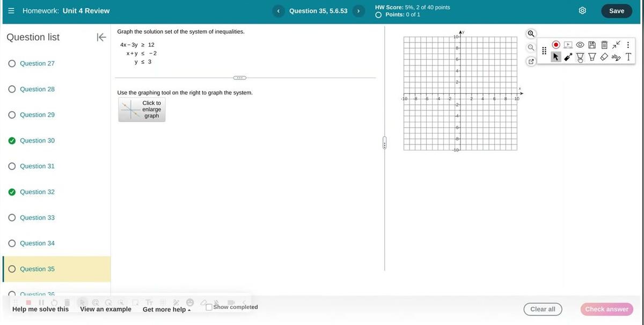Open the annotation toolbar's three-dot menu
The height and width of the screenshot is (325, 644).
[628, 45]
